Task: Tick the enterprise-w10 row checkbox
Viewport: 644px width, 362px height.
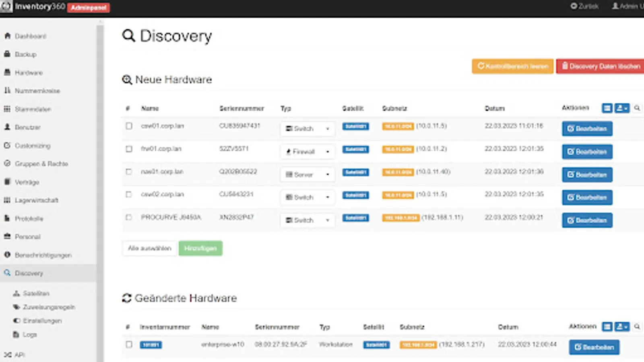Action: 129,344
